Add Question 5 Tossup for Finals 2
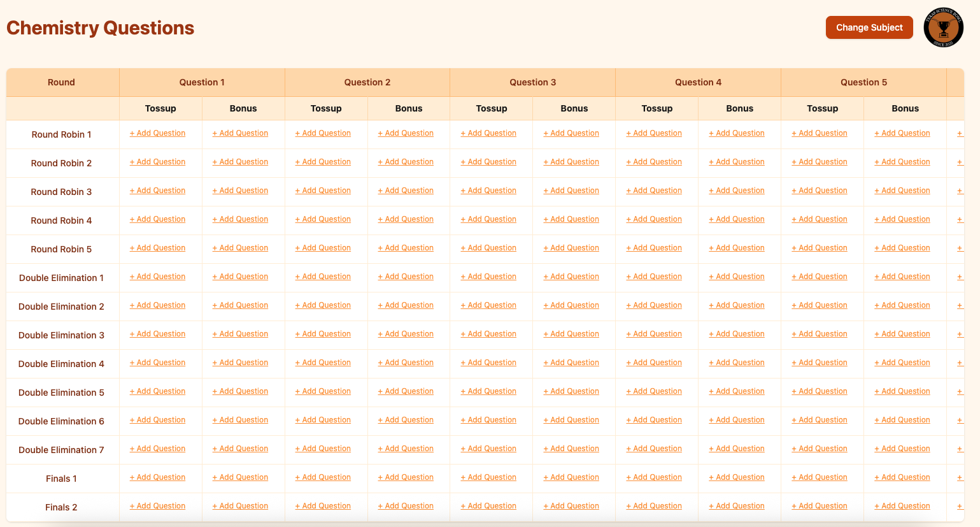Viewport: 980px width, 527px height. (820, 506)
